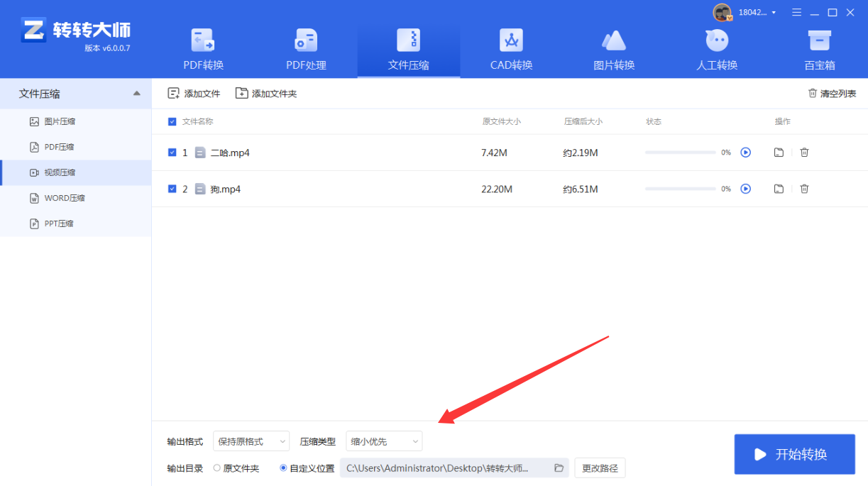Select the 图片转换 icon
Screen dimensions: 868x486
[x=613, y=40]
